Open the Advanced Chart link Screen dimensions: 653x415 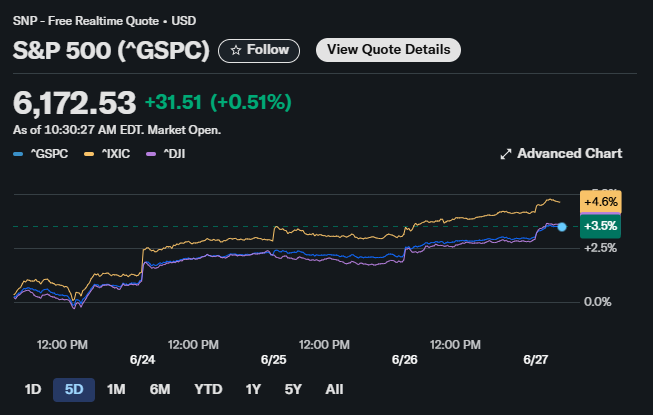click(569, 154)
